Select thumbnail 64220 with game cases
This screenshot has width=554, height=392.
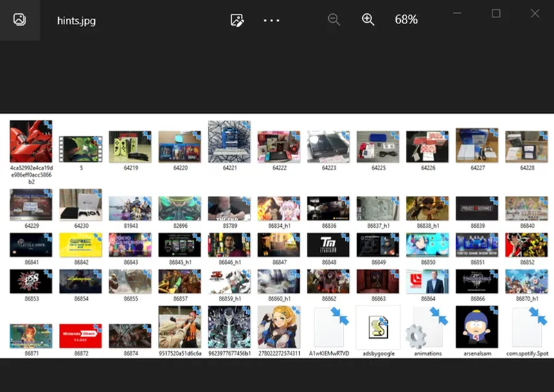coord(179,147)
